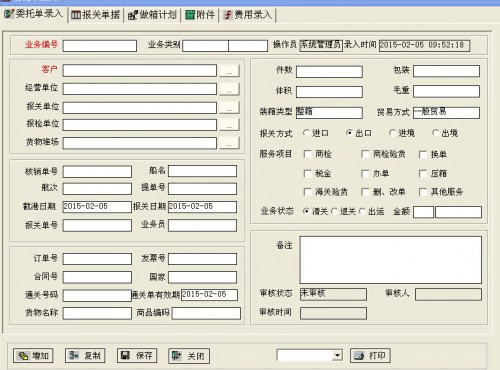
Task: Open the 经营单位 browse button
Action: tap(229, 89)
